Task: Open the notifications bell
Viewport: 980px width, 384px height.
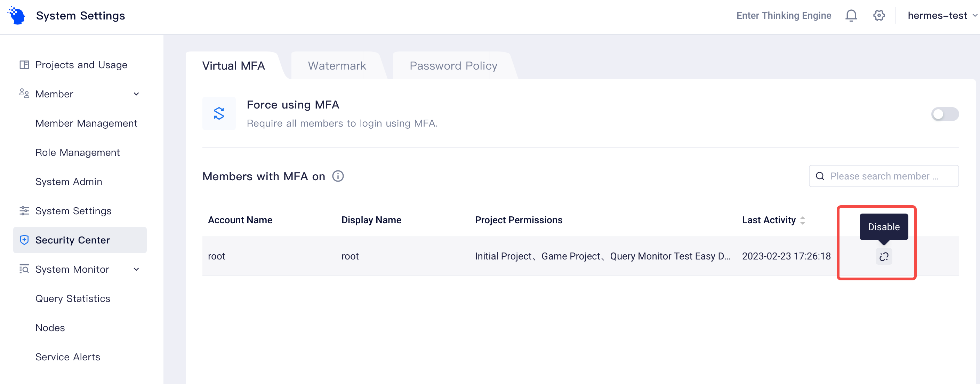Action: tap(851, 16)
